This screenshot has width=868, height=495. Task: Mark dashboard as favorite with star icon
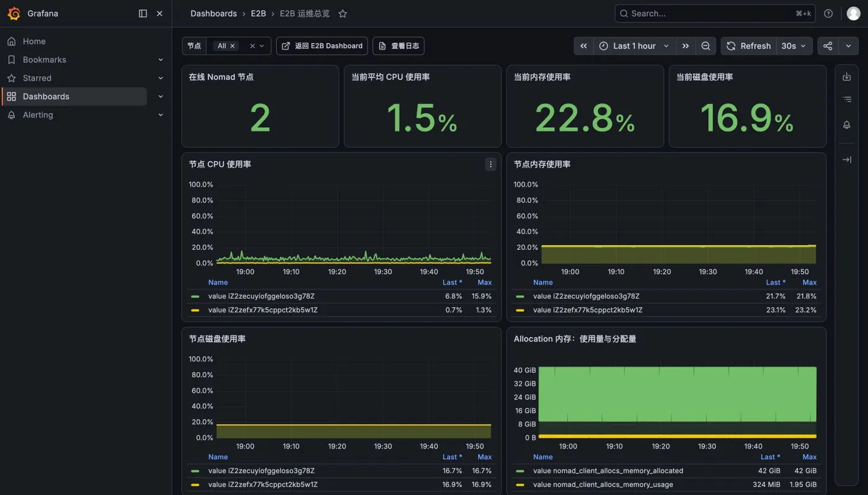point(343,14)
